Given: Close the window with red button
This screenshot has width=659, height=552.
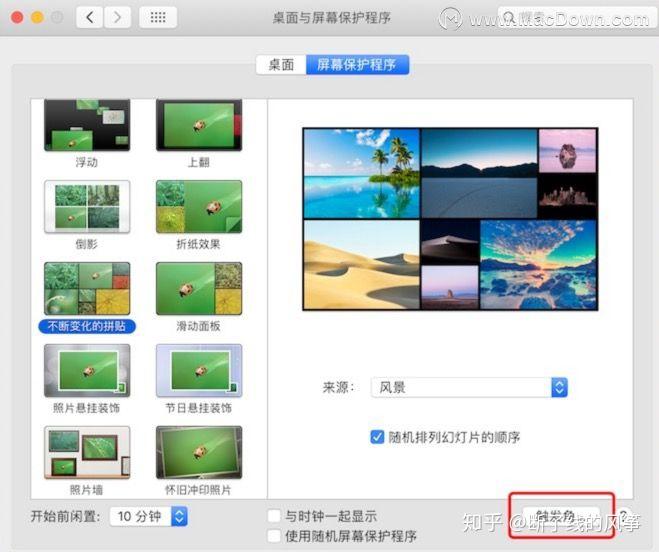Looking at the screenshot, I should pos(17,17).
